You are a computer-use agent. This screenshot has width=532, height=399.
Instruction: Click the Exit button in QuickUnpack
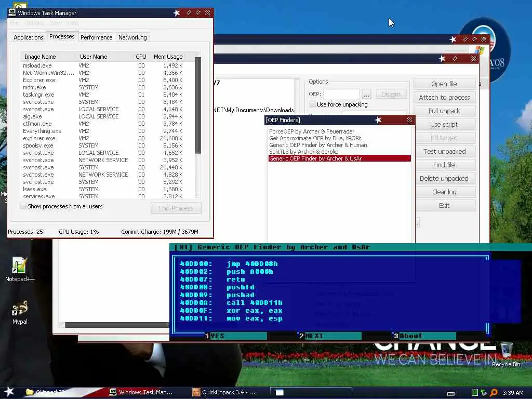[x=444, y=206]
